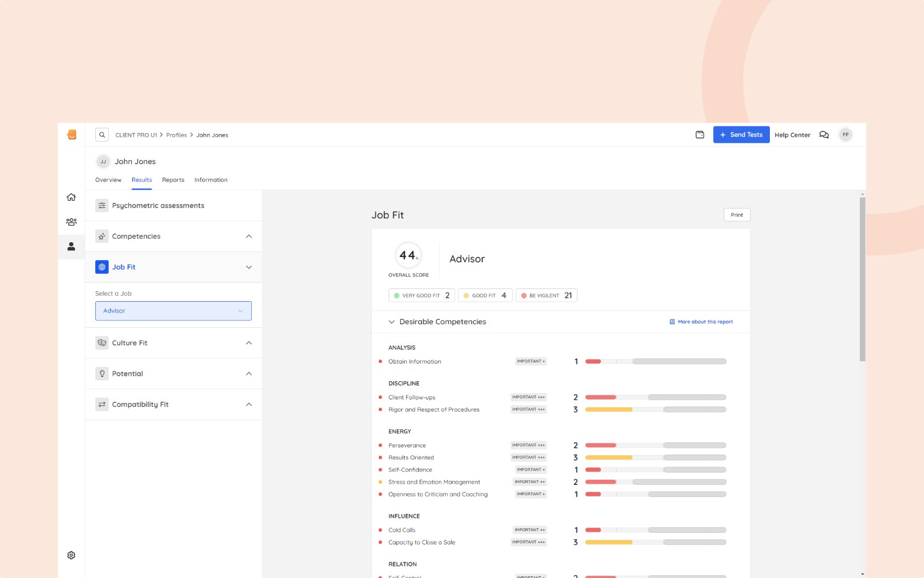Open the FP user avatar menu
Image resolution: width=924 pixels, height=578 pixels.
pos(845,135)
